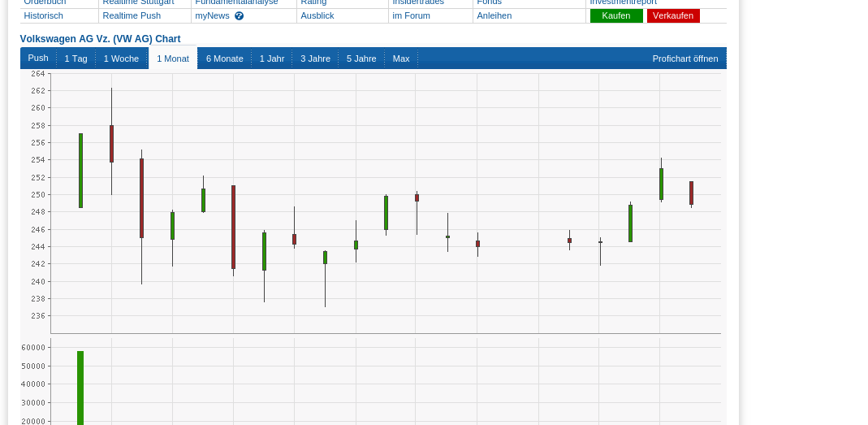Viewport: 868px width, 425px height.
Task: Switch chart to the Push tab
Action: click(x=38, y=58)
